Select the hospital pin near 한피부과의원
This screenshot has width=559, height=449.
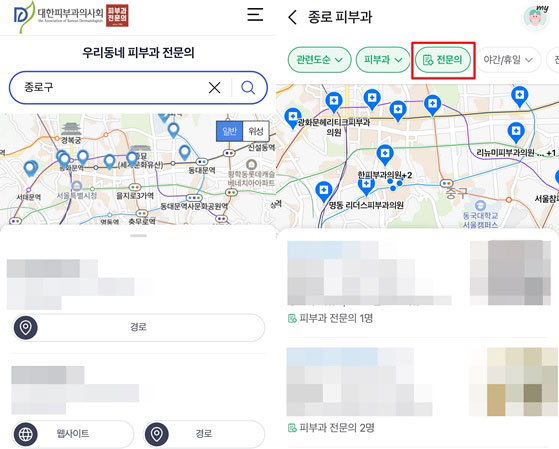tap(385, 155)
